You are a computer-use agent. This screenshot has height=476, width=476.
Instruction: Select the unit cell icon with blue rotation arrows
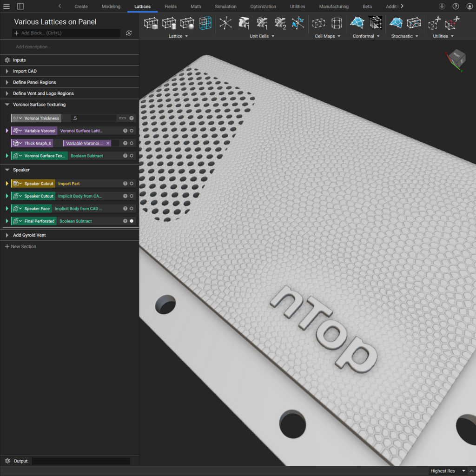(x=298, y=23)
